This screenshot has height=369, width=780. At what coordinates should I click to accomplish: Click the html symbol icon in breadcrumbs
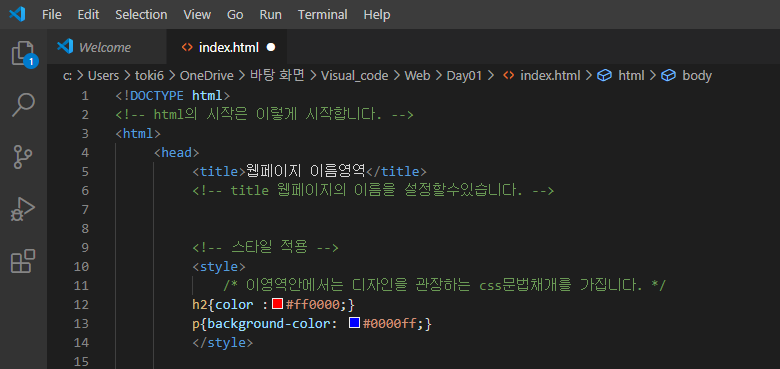pyautogui.click(x=604, y=76)
